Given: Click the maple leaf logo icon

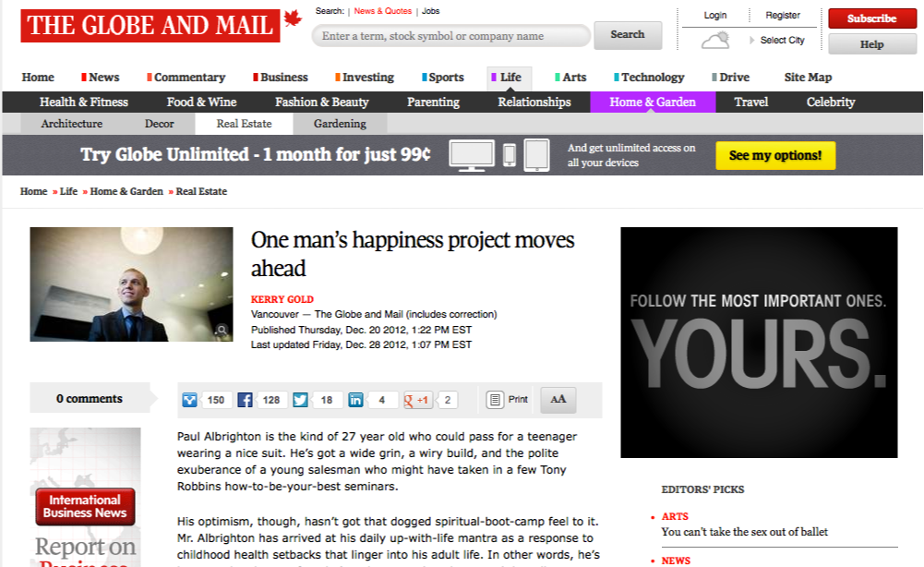Looking at the screenshot, I should 293,18.
